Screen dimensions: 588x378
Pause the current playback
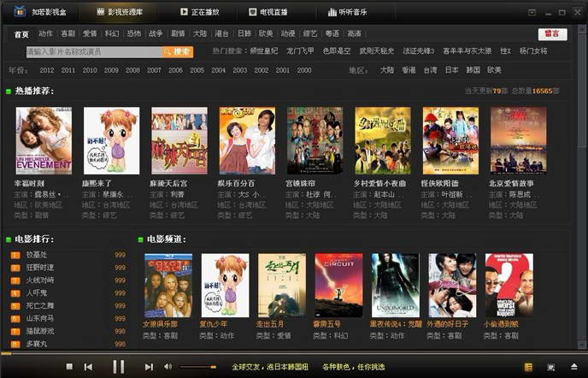click(x=119, y=366)
